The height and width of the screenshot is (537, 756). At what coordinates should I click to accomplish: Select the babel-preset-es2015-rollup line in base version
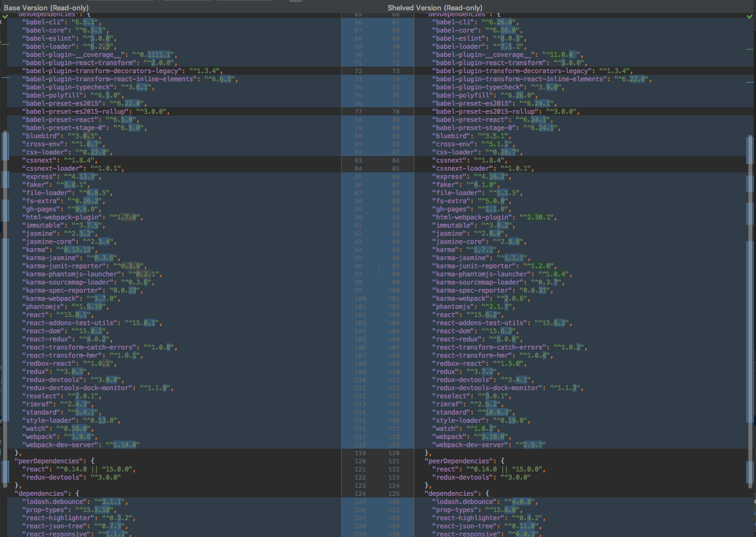95,111
